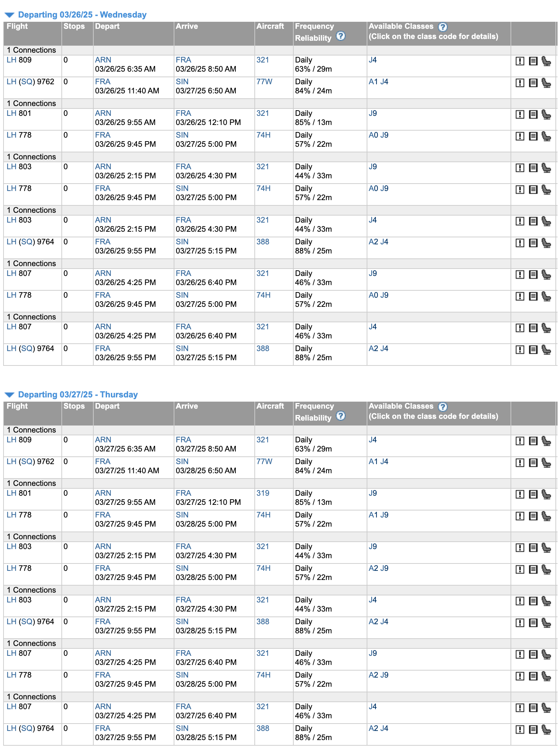Click the ARN departure airport link
This screenshot has width=560, height=752.
click(102, 60)
